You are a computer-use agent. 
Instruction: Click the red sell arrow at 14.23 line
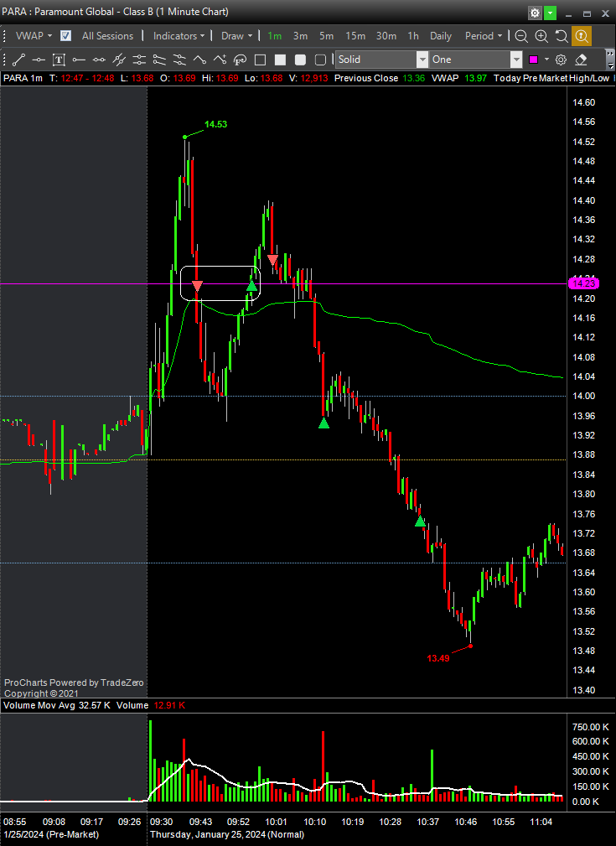198,287
